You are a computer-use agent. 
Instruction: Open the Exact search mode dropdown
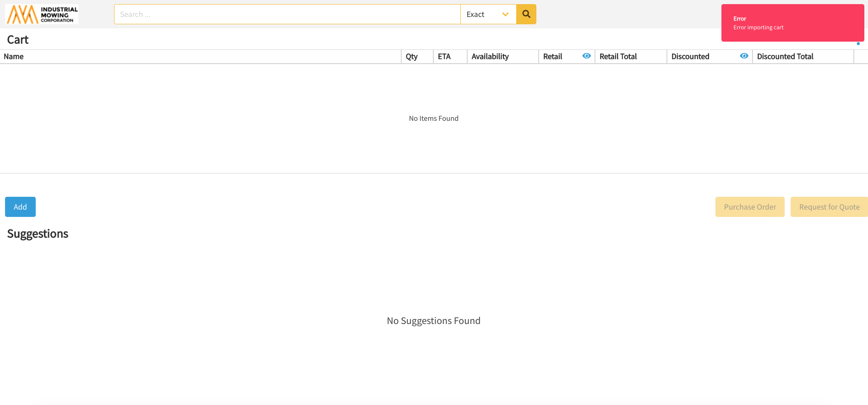488,14
